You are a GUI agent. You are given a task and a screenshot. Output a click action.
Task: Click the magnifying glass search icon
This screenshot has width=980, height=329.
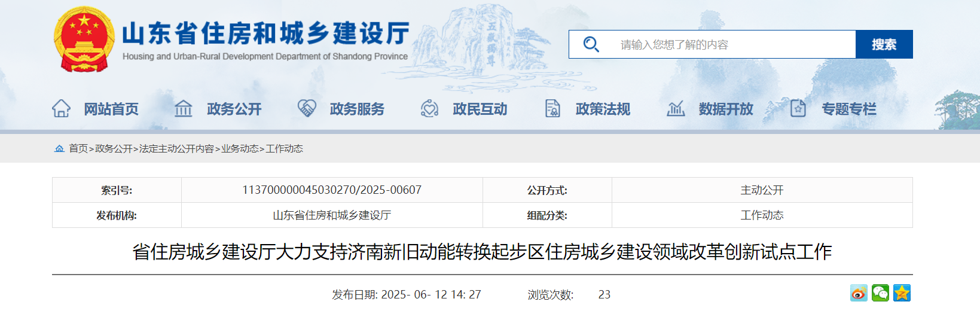pos(591,44)
